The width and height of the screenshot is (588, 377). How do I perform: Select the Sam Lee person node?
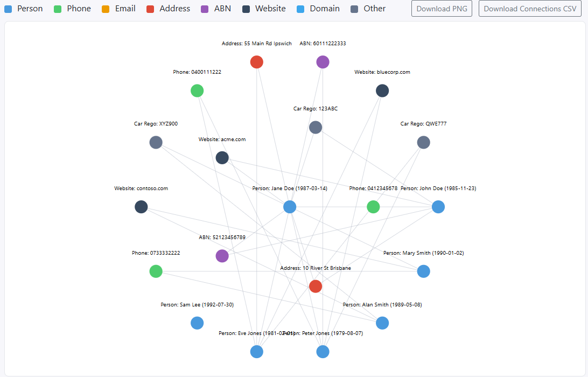[x=197, y=323]
